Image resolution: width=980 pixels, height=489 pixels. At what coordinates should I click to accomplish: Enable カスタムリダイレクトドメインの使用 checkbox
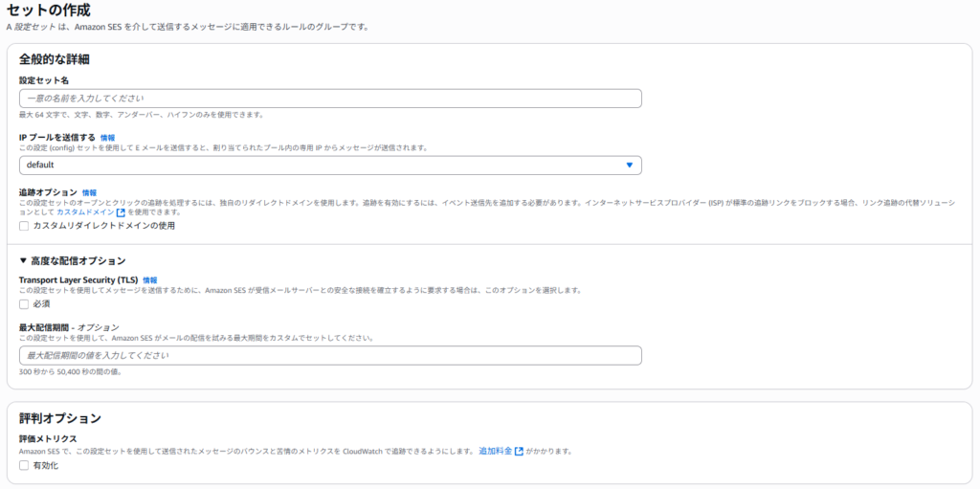pyautogui.click(x=24, y=227)
